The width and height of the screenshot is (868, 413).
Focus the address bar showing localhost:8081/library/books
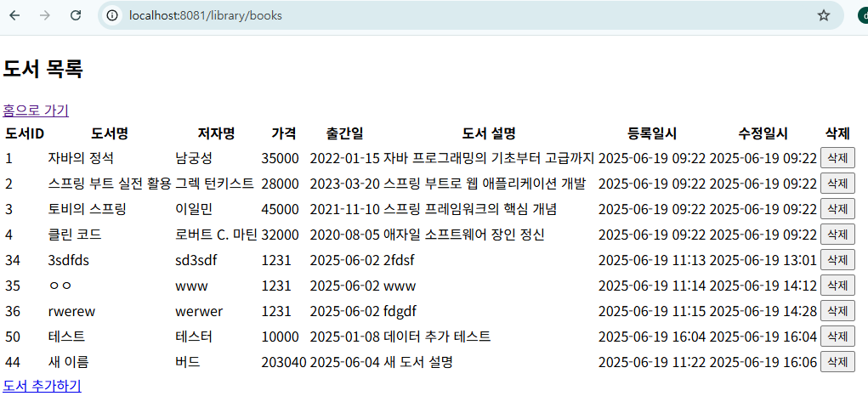(x=470, y=15)
